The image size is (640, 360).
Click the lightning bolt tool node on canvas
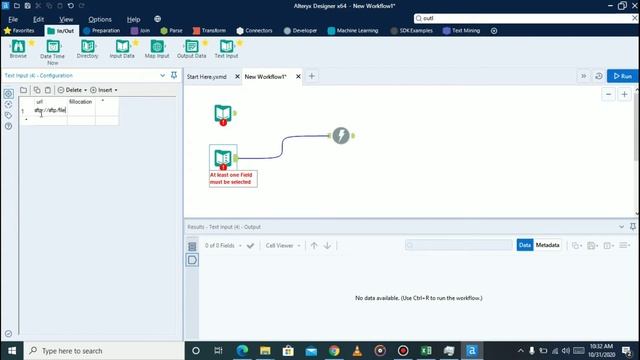341,136
